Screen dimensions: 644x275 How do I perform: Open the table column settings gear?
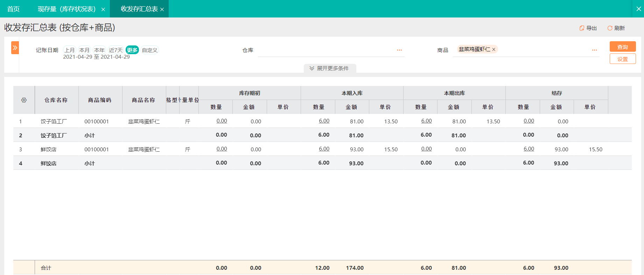(x=24, y=100)
